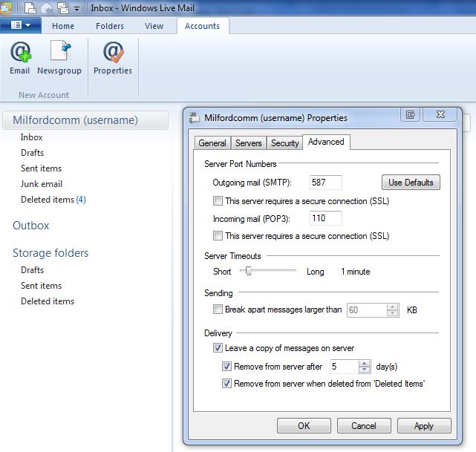476x452 pixels.
Task: Toggle Remove from server when deleted checkbox
Action: point(226,384)
